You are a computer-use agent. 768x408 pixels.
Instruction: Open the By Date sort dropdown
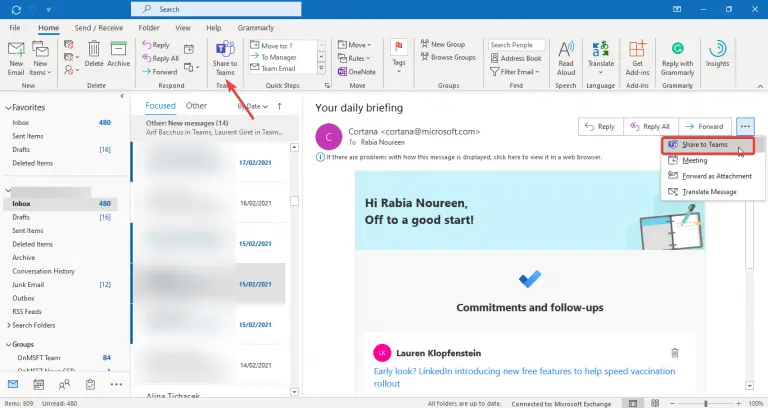tap(253, 106)
